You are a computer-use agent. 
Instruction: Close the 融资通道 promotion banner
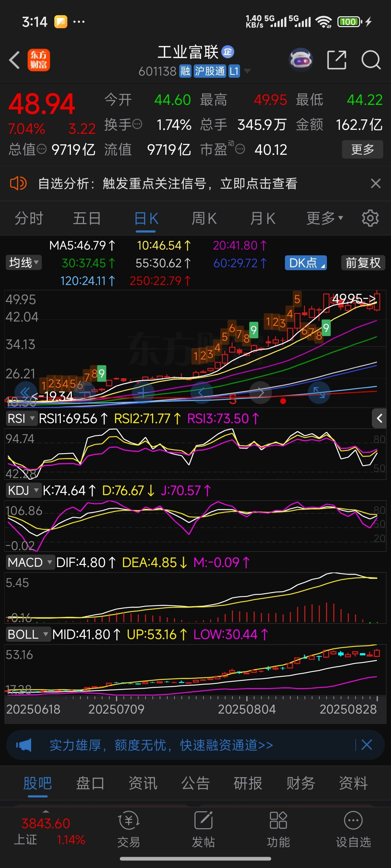tap(367, 745)
